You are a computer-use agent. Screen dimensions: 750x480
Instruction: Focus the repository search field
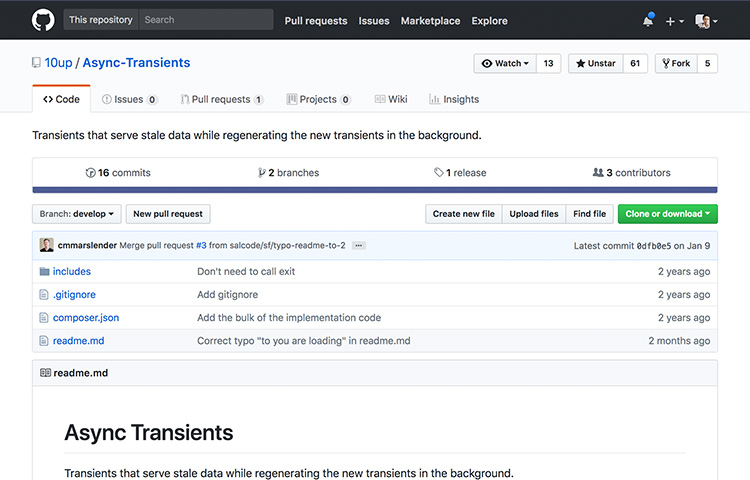205,20
